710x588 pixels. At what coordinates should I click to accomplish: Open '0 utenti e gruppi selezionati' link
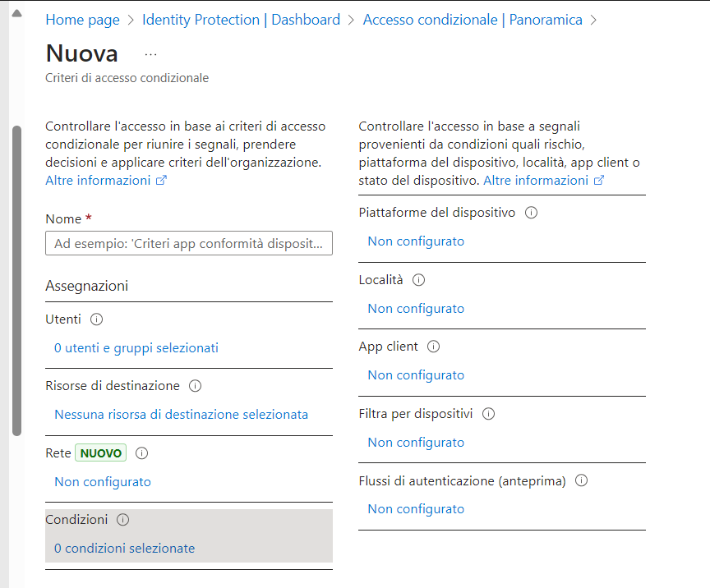click(x=136, y=348)
